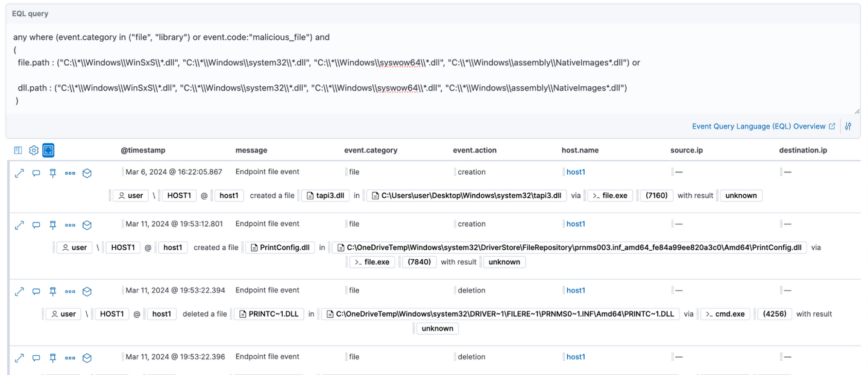Add note to tapi3.dll event
This screenshot has width=868, height=375.
pos(36,173)
